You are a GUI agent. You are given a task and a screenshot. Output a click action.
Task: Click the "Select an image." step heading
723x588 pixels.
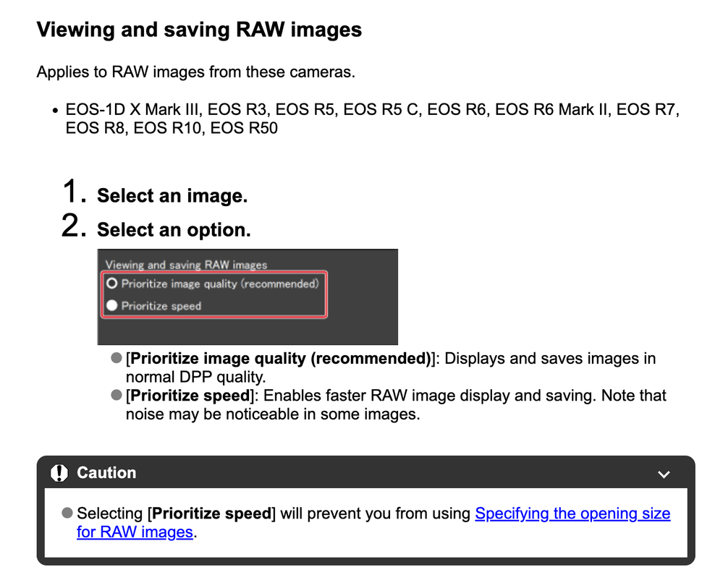pyautogui.click(x=172, y=196)
